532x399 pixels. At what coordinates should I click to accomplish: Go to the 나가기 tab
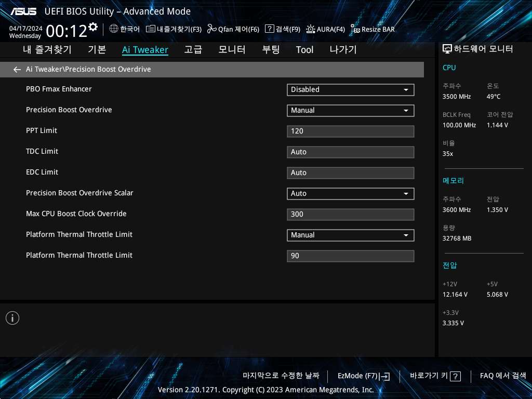pyautogui.click(x=343, y=49)
